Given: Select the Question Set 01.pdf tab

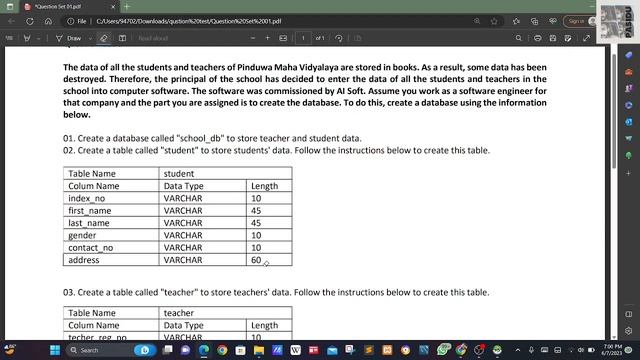Looking at the screenshot, I should coord(69,7).
